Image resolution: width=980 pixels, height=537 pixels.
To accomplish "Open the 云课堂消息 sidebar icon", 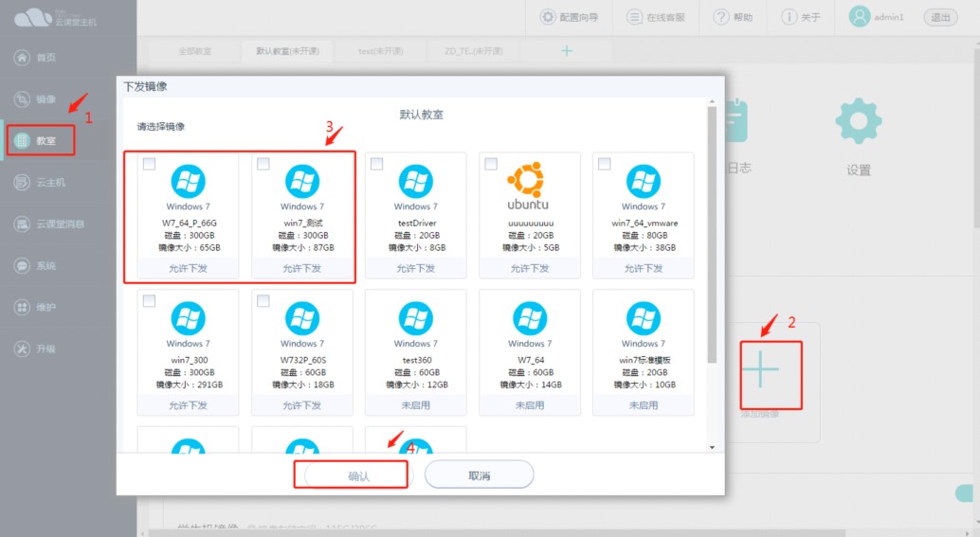I will point(22,224).
